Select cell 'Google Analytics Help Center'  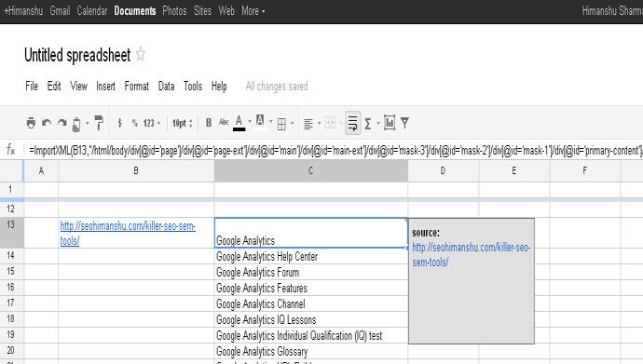click(311, 256)
